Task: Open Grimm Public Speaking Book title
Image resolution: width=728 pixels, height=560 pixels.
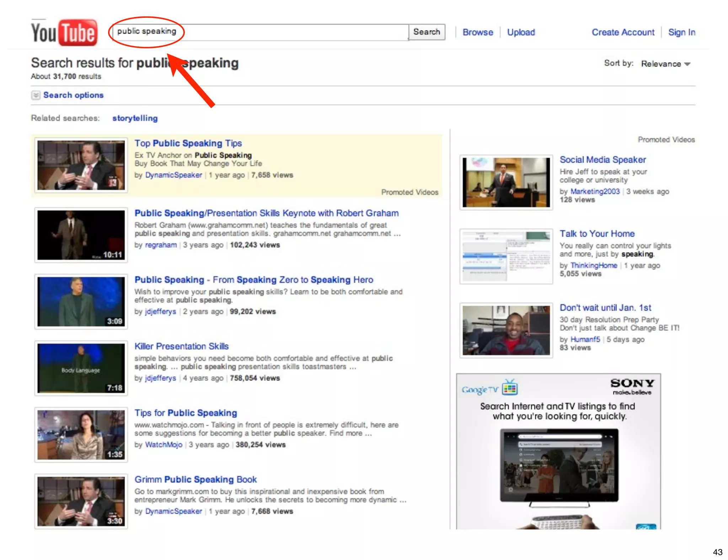Action: pyautogui.click(x=196, y=480)
